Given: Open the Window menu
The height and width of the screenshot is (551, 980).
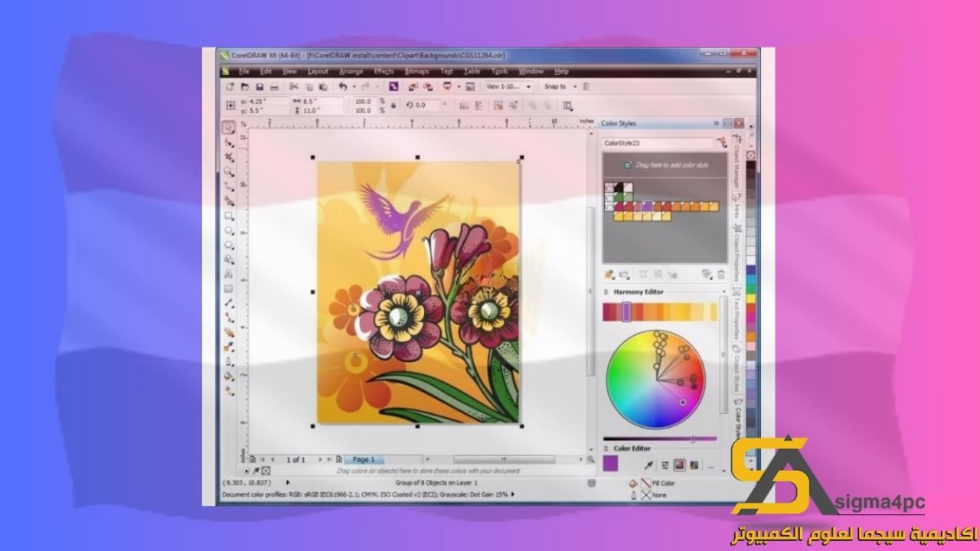Looking at the screenshot, I should (x=531, y=71).
